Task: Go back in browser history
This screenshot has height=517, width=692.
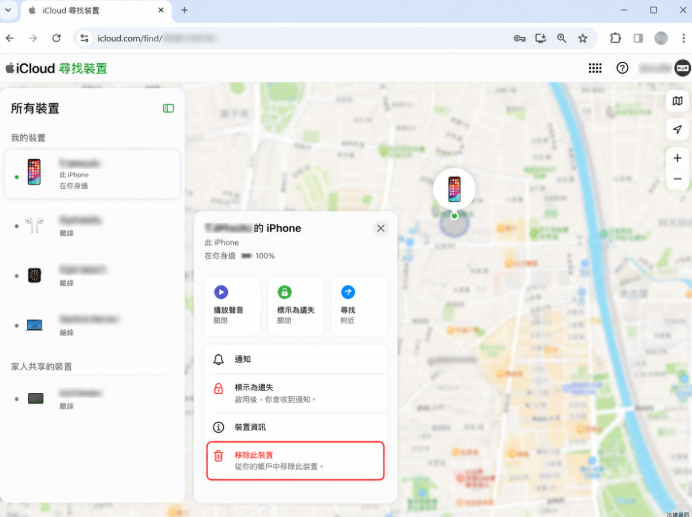Action: point(10,38)
